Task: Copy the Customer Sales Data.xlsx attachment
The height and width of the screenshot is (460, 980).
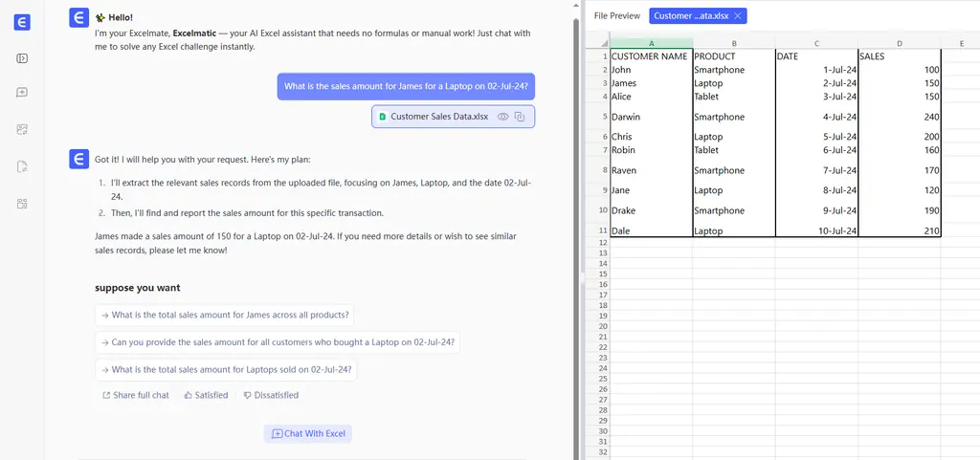Action: pyautogui.click(x=520, y=117)
